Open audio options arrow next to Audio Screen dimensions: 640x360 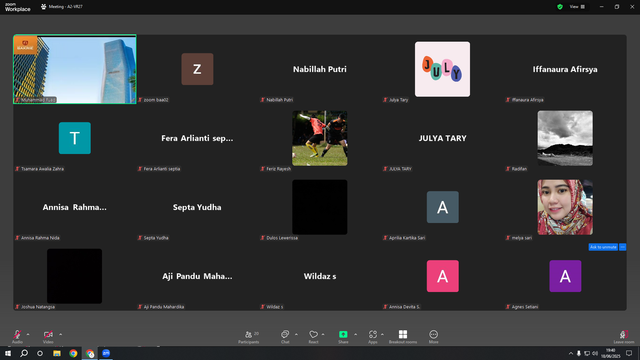point(28,334)
